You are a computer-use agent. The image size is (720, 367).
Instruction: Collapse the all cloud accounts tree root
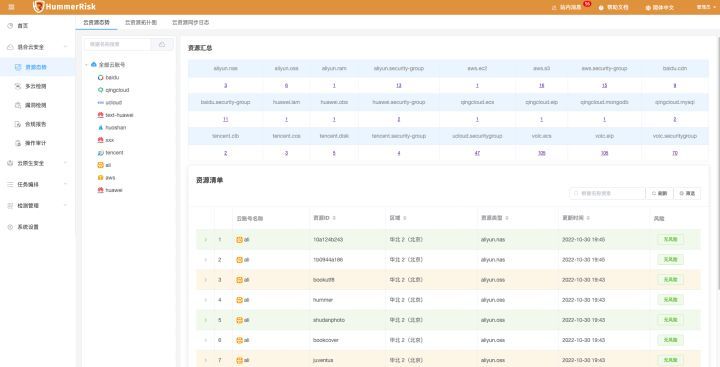pos(86,65)
